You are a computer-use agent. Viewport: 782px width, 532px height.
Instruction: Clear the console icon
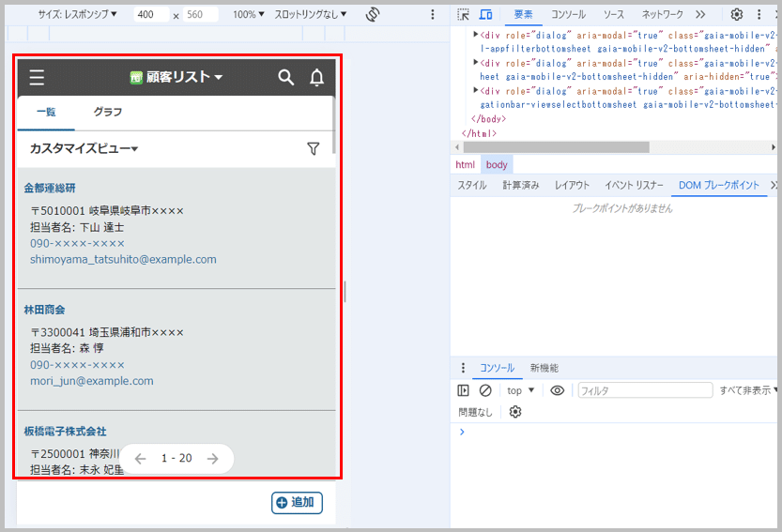pos(485,390)
